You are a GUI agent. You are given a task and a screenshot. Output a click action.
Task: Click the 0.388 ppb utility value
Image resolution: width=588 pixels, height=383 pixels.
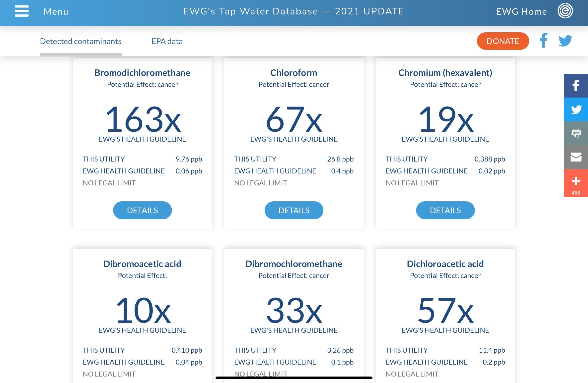point(490,159)
